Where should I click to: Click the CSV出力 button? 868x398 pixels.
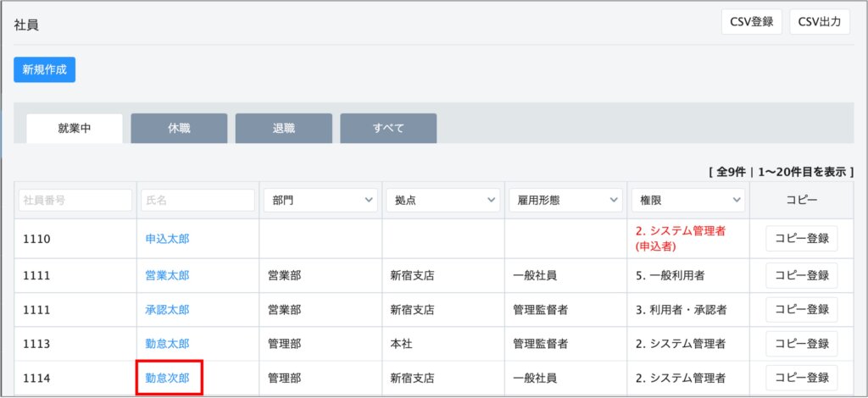click(x=819, y=22)
